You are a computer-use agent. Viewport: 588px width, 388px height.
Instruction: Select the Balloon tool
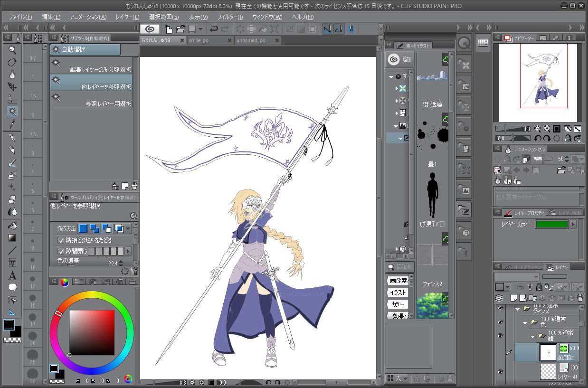tap(12, 287)
